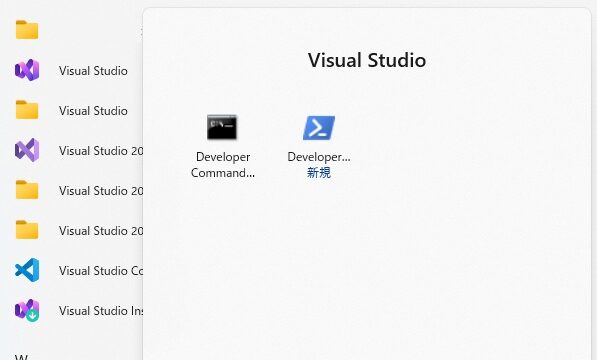Select the Visual Studio 20 text beside the purple icon
597x360 pixels.
[101, 151]
